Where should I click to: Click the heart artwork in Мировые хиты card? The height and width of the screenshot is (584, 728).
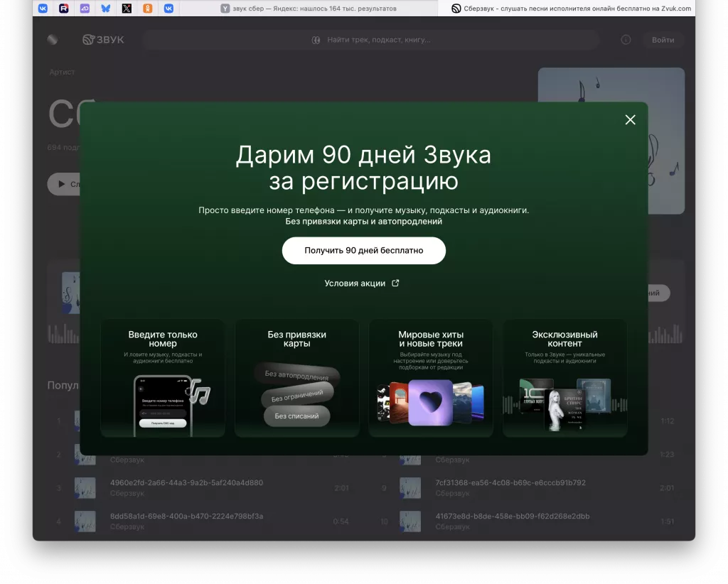[430, 401]
